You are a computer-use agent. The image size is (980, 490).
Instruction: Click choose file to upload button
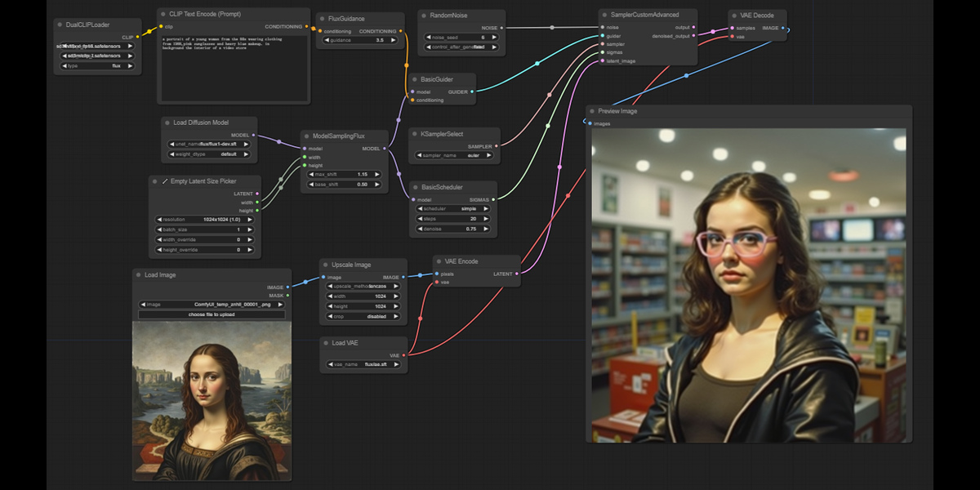click(212, 314)
